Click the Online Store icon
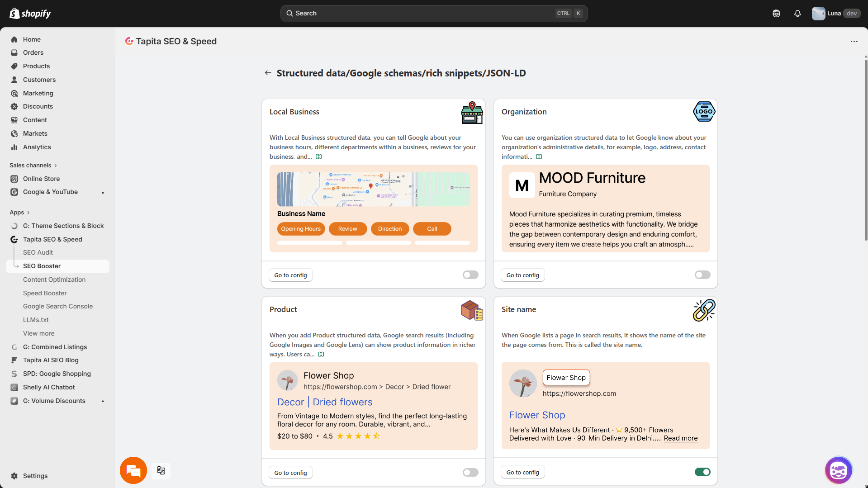This screenshot has width=868, height=488. (x=14, y=179)
